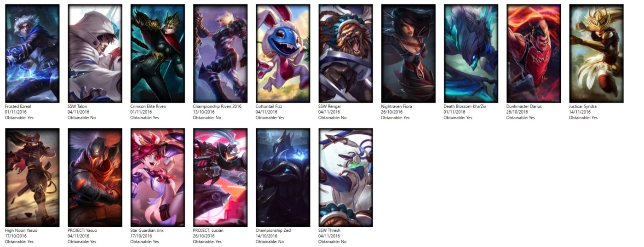Image resolution: width=644 pixels, height=247 pixels.
Task: Choose the Championship Riven 2016 image
Action: pos(220,53)
